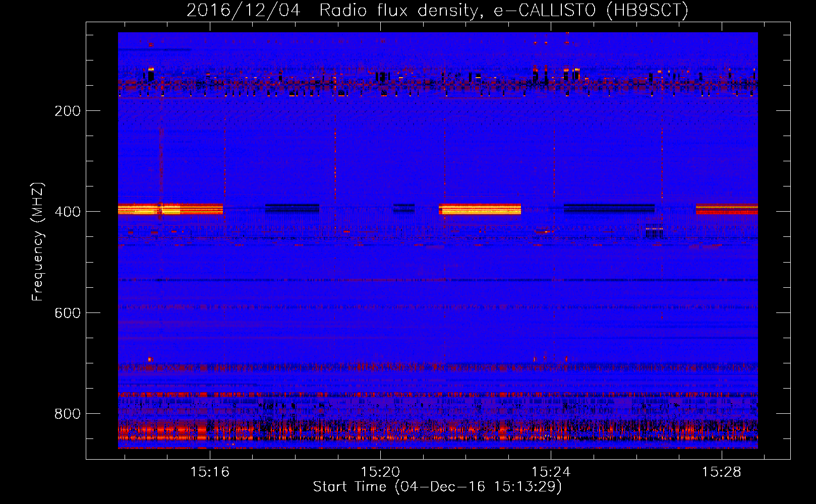This screenshot has width=816, height=504.
Task: Select the 400 frequency tick label
Action: pyautogui.click(x=68, y=212)
